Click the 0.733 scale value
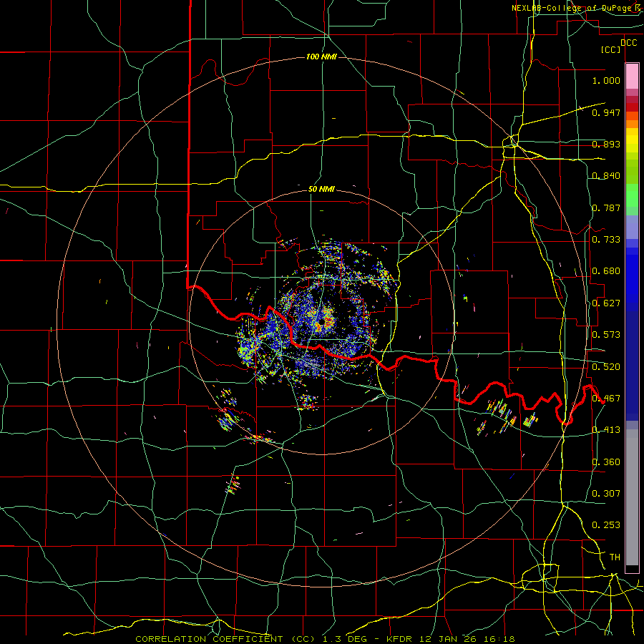Screen dimensions: 644x644 coord(606,240)
